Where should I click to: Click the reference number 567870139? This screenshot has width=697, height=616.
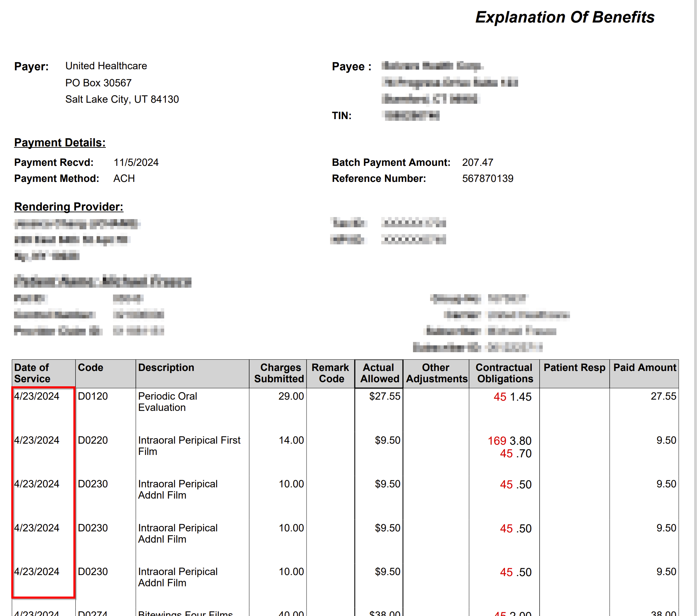tap(487, 178)
